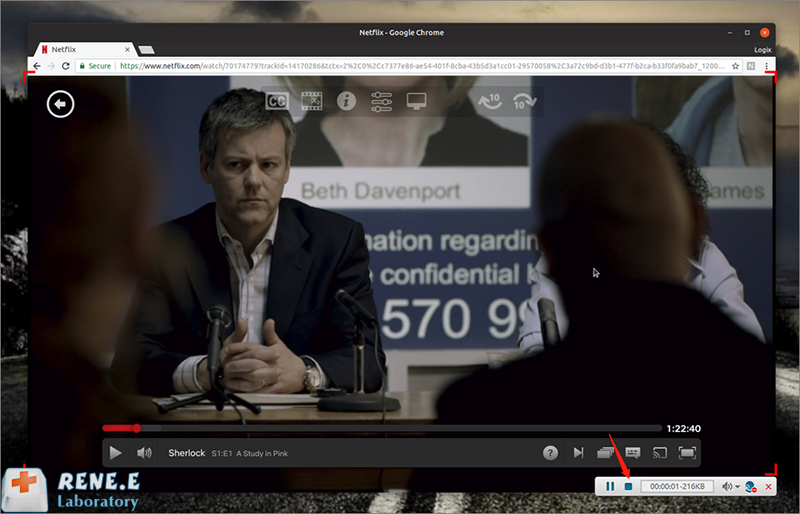
Task: Cast the video to a device
Action: (x=660, y=453)
